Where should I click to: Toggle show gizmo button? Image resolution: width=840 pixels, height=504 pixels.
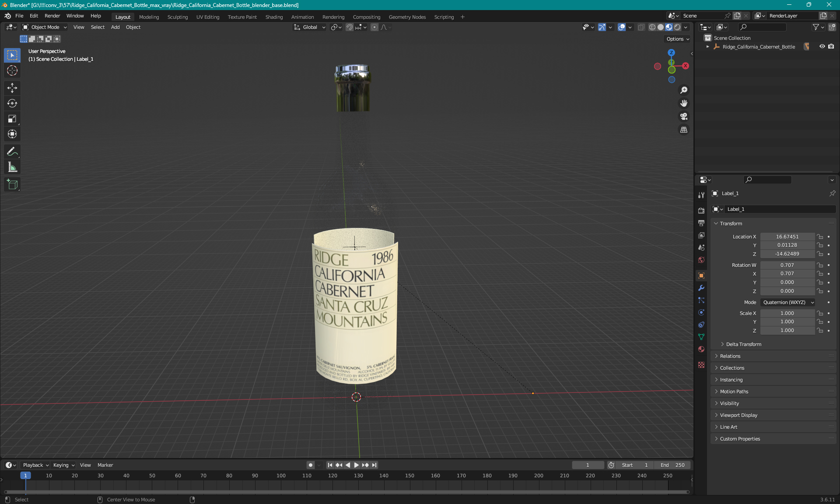(x=602, y=27)
